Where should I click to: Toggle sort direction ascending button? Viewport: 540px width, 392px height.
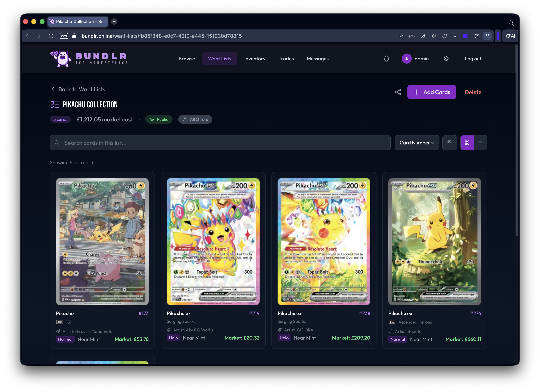(450, 143)
